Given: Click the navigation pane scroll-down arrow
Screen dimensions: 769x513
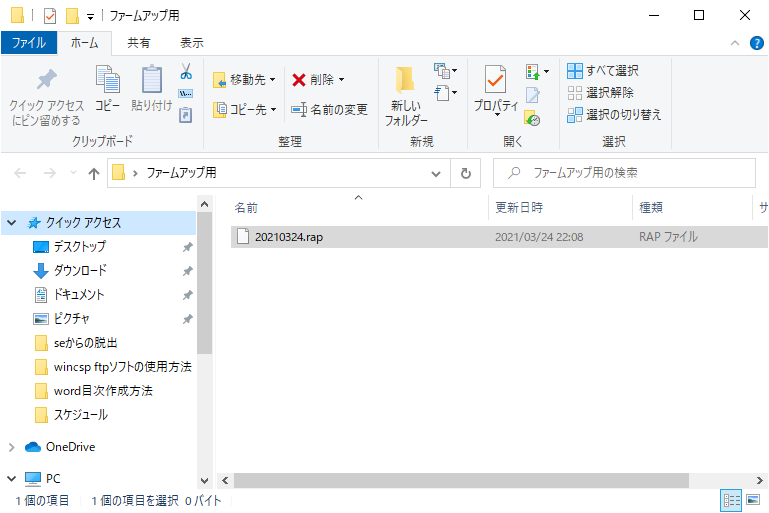Looking at the screenshot, I should click(205, 481).
